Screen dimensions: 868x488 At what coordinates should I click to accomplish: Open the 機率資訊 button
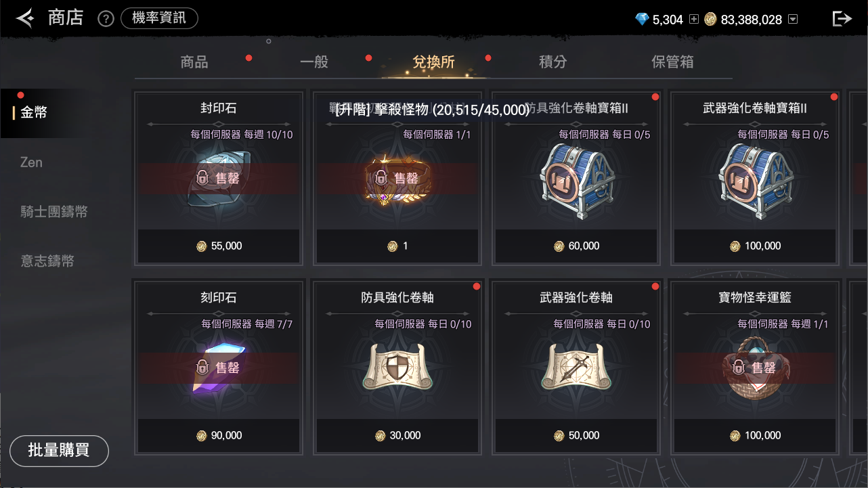tap(159, 18)
